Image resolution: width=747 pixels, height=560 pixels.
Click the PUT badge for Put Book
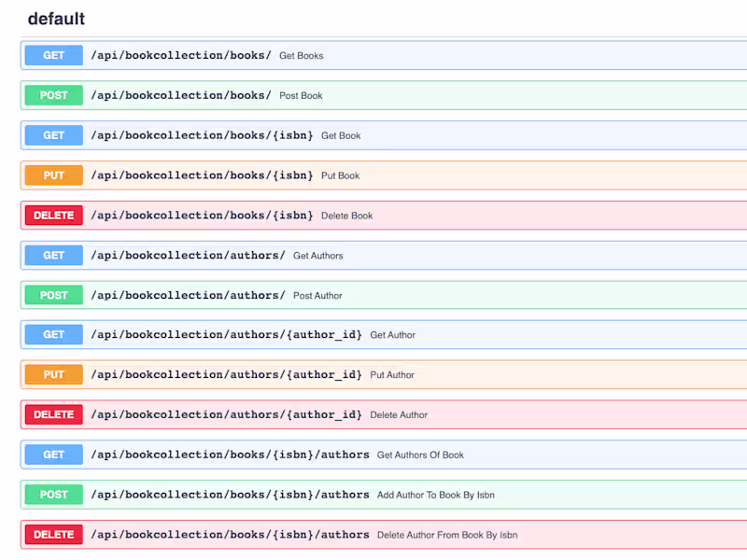pos(54,175)
